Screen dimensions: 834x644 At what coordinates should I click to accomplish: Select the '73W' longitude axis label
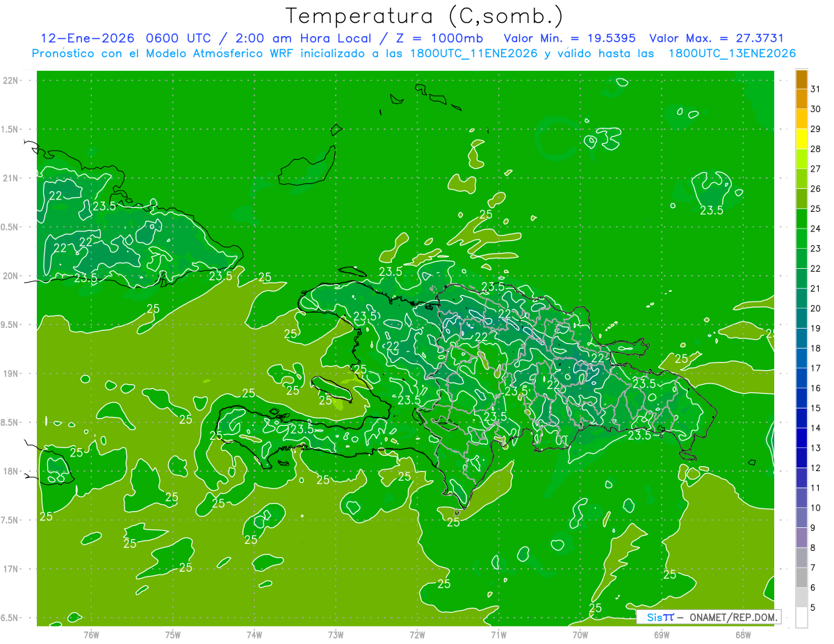click(x=336, y=634)
